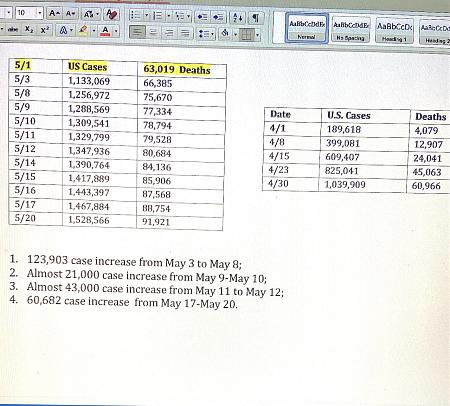Screen dimensions: 450x406
Task: Click the Sort A-Z icon
Action: (x=237, y=17)
